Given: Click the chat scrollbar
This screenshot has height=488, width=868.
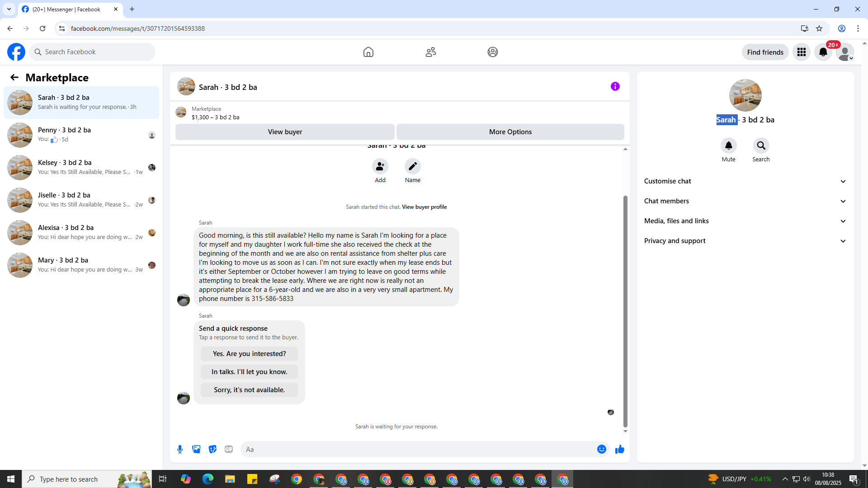Looking at the screenshot, I should [625, 312].
